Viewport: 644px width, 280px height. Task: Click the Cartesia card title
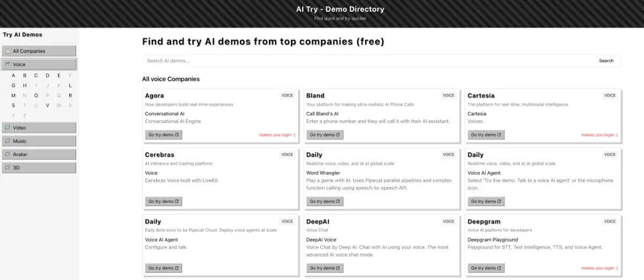481,95
